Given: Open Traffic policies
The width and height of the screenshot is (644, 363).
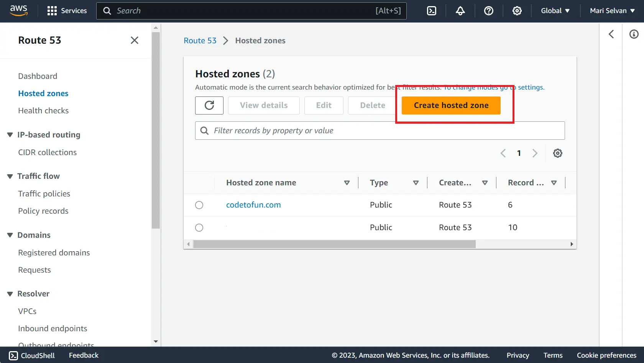Looking at the screenshot, I should click(x=44, y=194).
